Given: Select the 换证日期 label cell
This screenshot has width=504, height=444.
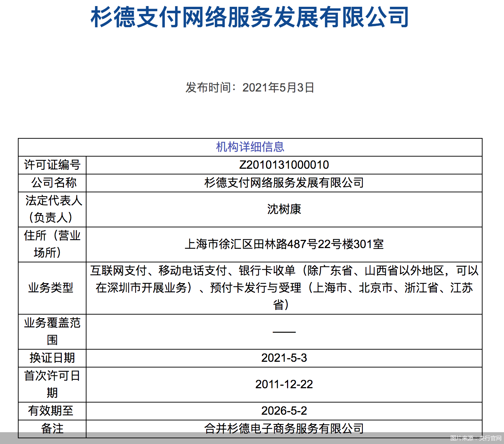Looking at the screenshot, I should (52, 358).
